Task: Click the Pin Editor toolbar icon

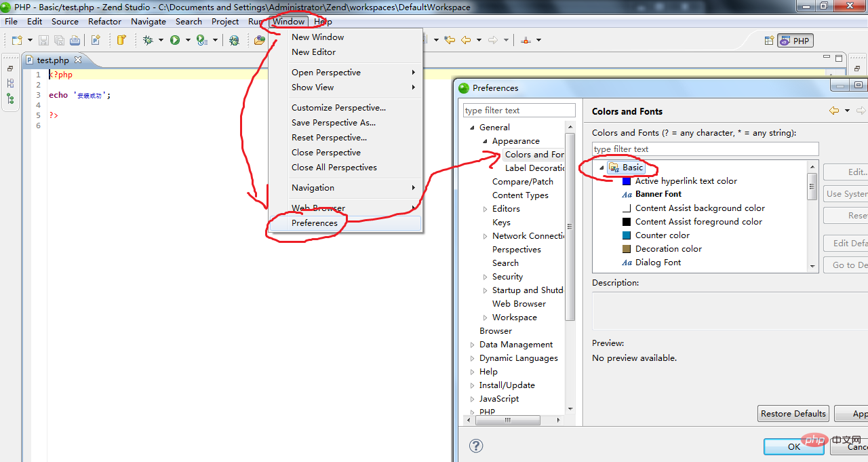Action: tap(526, 40)
